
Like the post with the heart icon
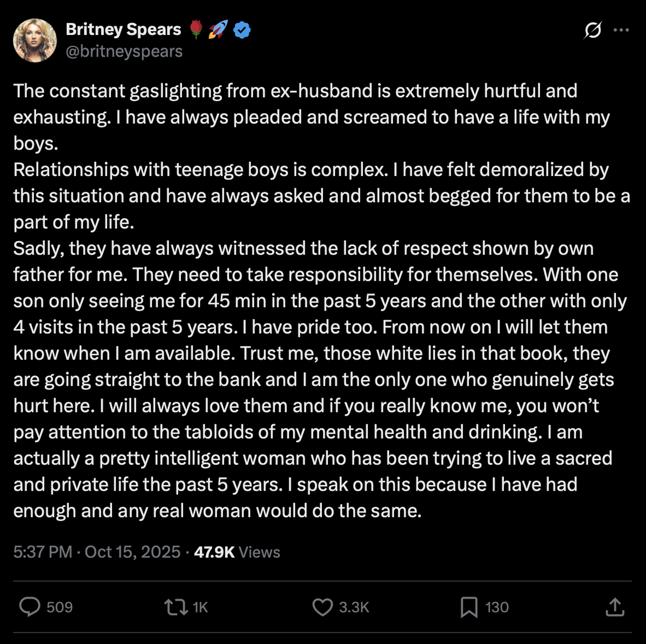(322, 607)
